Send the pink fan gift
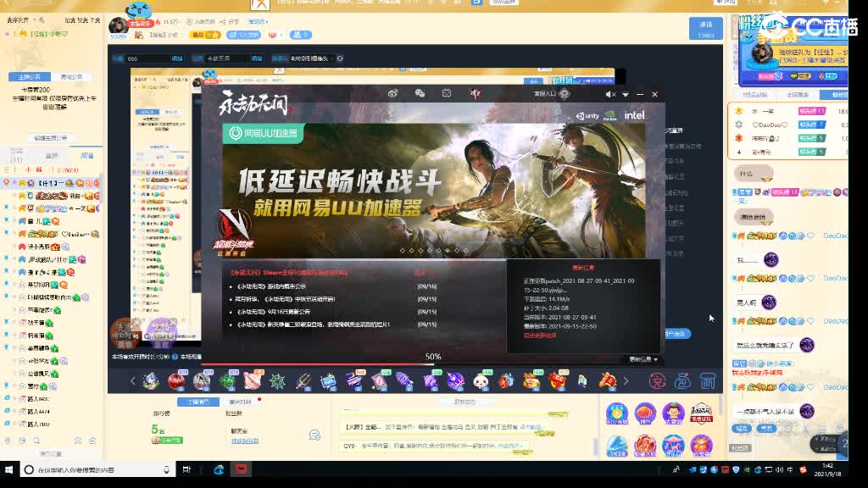 point(253,380)
